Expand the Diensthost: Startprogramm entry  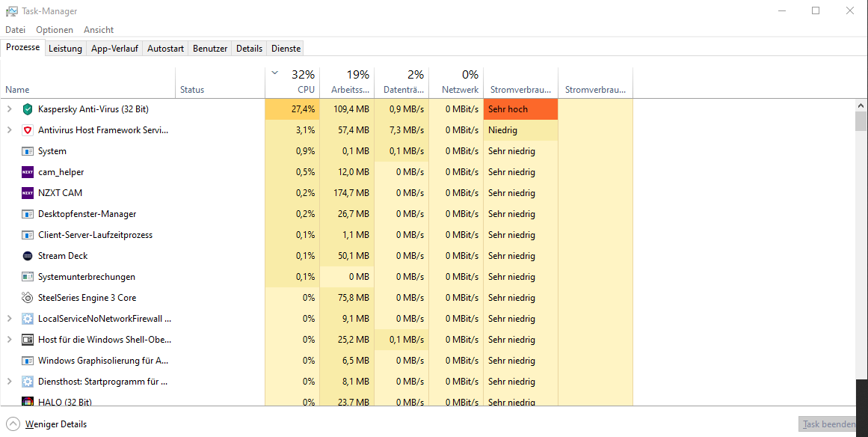pos(9,382)
